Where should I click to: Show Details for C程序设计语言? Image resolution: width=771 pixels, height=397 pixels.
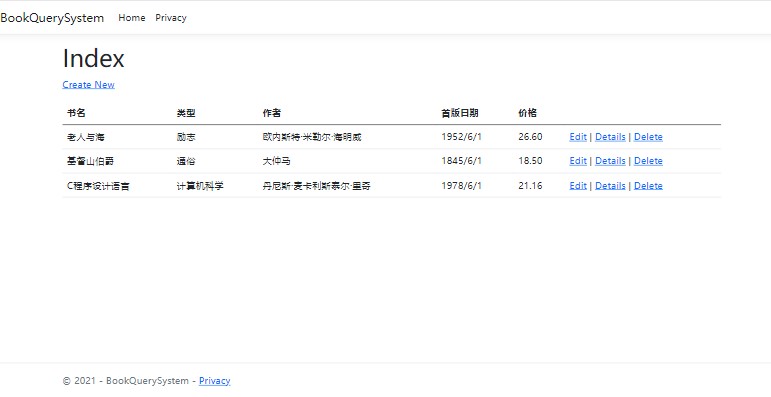[x=610, y=185]
